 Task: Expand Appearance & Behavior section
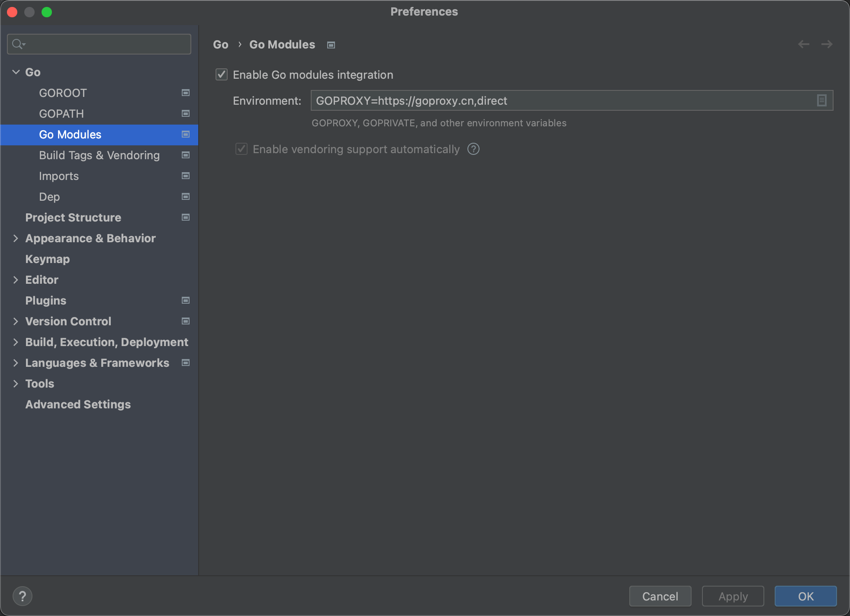[16, 238]
